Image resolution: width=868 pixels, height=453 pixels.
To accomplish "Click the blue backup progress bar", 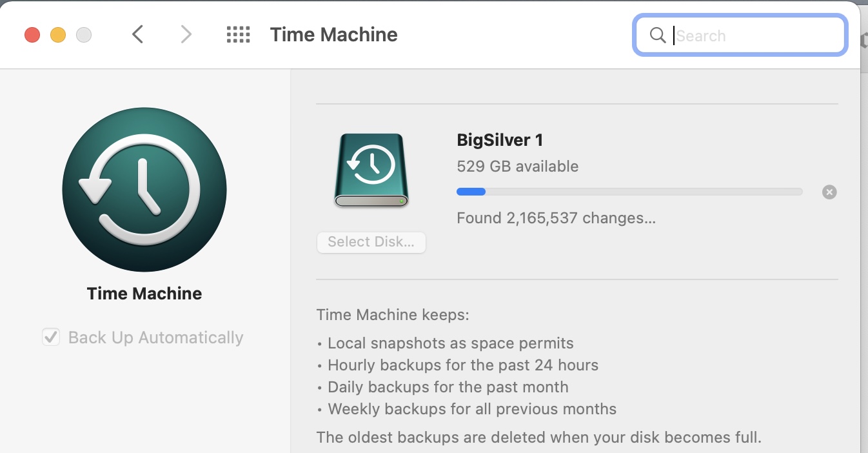I will [x=629, y=192].
